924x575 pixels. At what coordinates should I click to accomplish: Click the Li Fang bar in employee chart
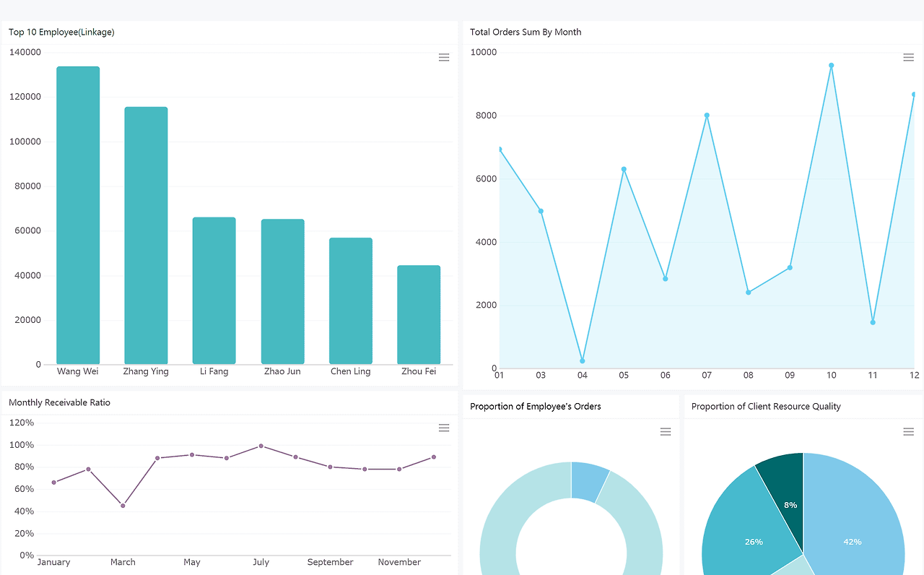point(214,290)
